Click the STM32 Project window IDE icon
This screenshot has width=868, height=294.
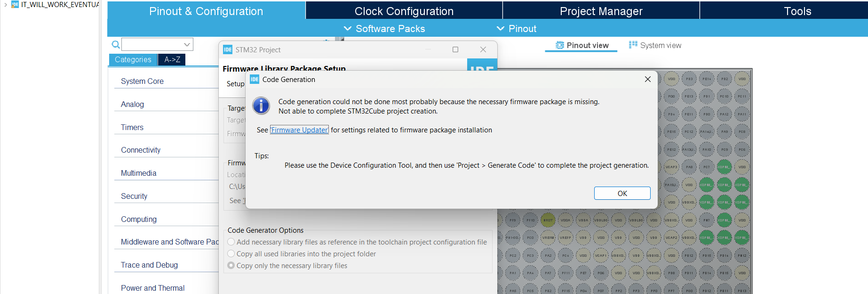tap(228, 50)
